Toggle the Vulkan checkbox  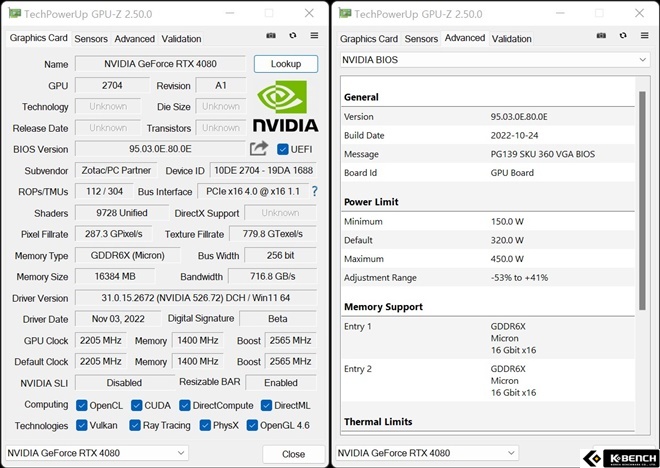pos(81,425)
